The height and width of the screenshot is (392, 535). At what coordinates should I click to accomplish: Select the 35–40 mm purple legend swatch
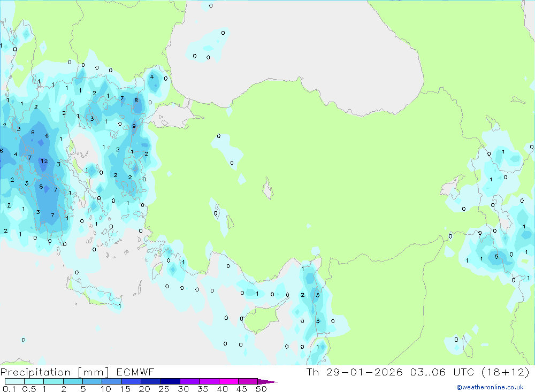pyautogui.click(x=209, y=381)
